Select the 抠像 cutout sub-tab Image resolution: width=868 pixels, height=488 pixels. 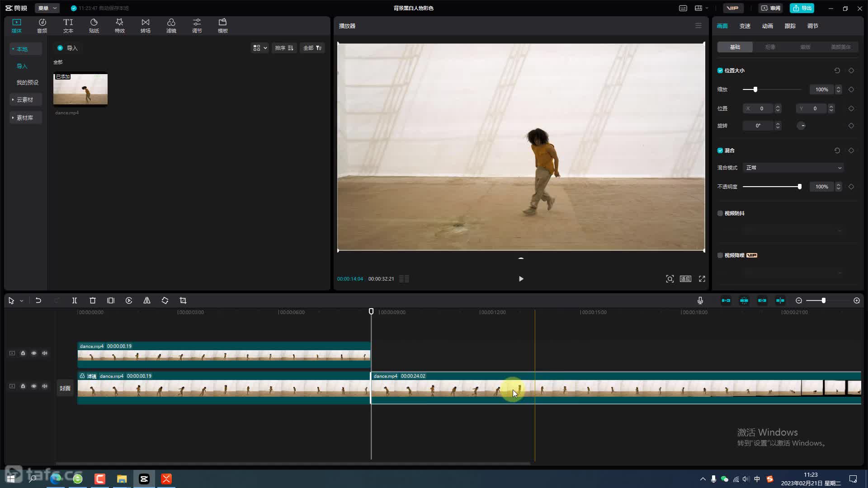(770, 47)
